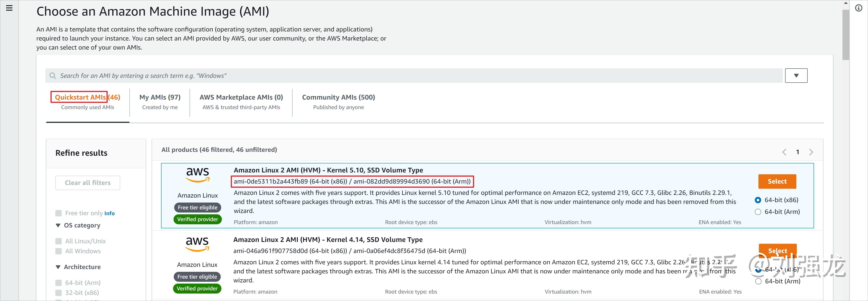868x301 pixels.
Task: Click the previous page chevron
Action: [784, 152]
